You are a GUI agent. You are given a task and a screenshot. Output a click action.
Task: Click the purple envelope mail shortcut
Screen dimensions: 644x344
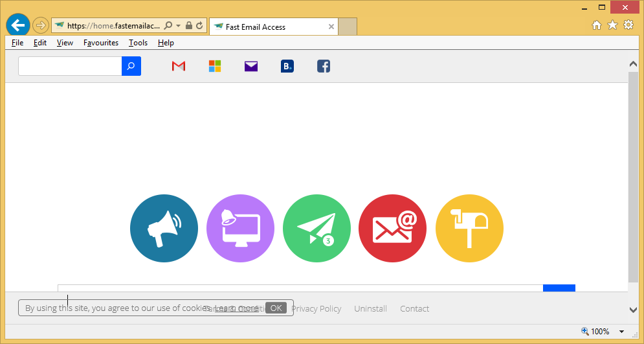pyautogui.click(x=251, y=66)
